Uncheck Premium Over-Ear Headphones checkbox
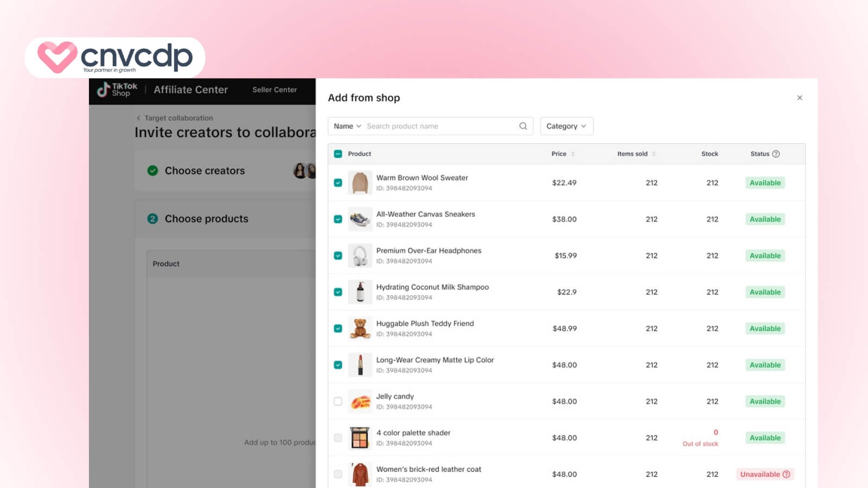 tap(338, 255)
